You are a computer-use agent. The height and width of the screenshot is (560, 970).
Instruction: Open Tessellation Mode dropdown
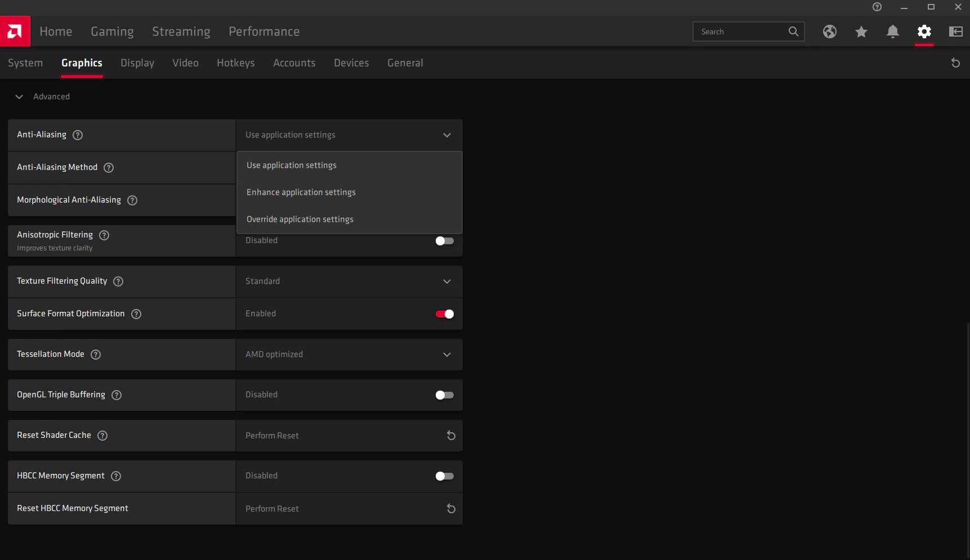pos(349,355)
